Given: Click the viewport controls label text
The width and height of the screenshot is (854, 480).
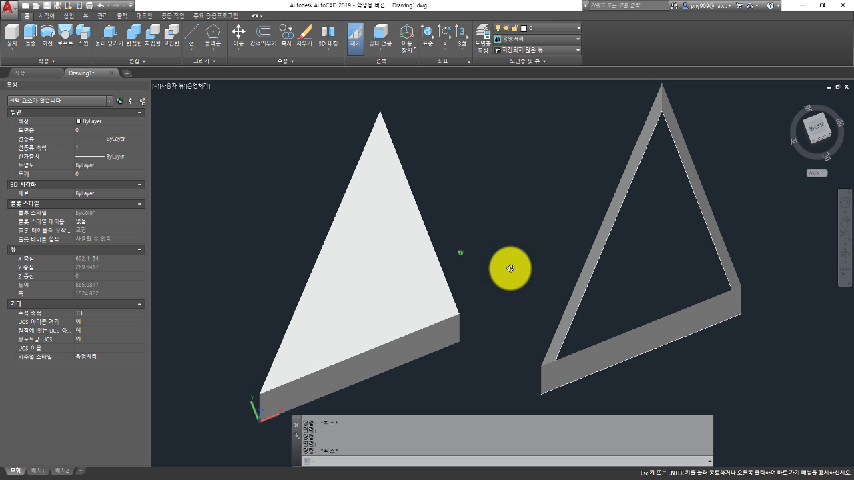Looking at the screenshot, I should [183, 87].
